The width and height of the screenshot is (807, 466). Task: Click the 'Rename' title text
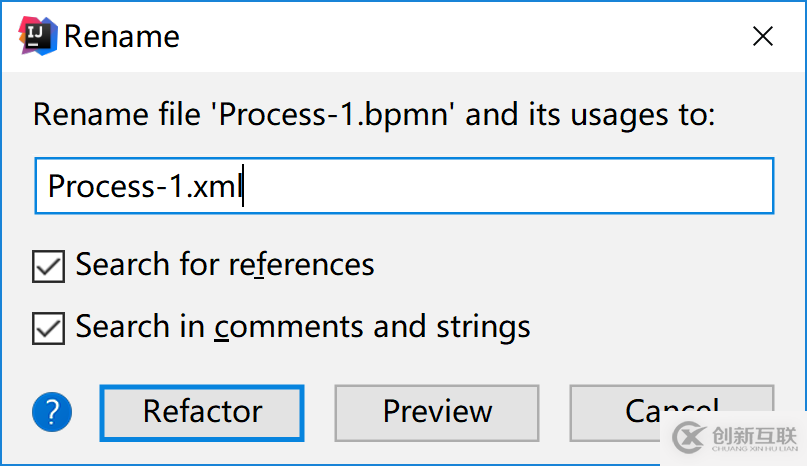tap(122, 37)
